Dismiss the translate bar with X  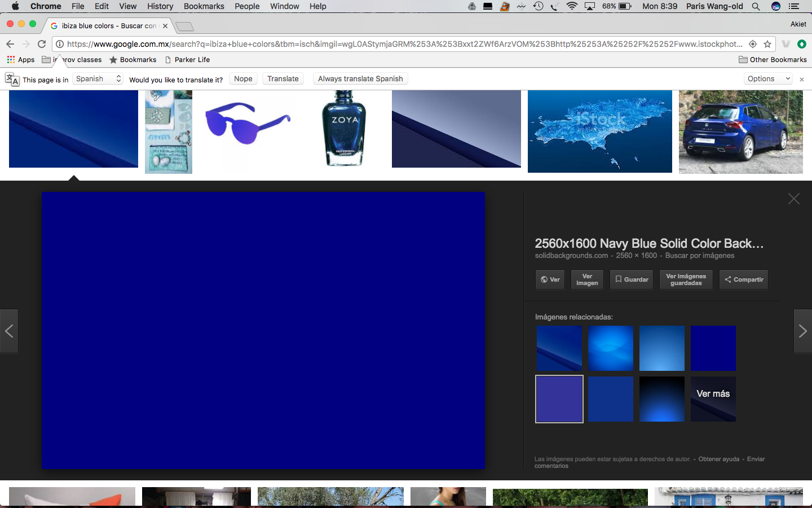pos(802,80)
